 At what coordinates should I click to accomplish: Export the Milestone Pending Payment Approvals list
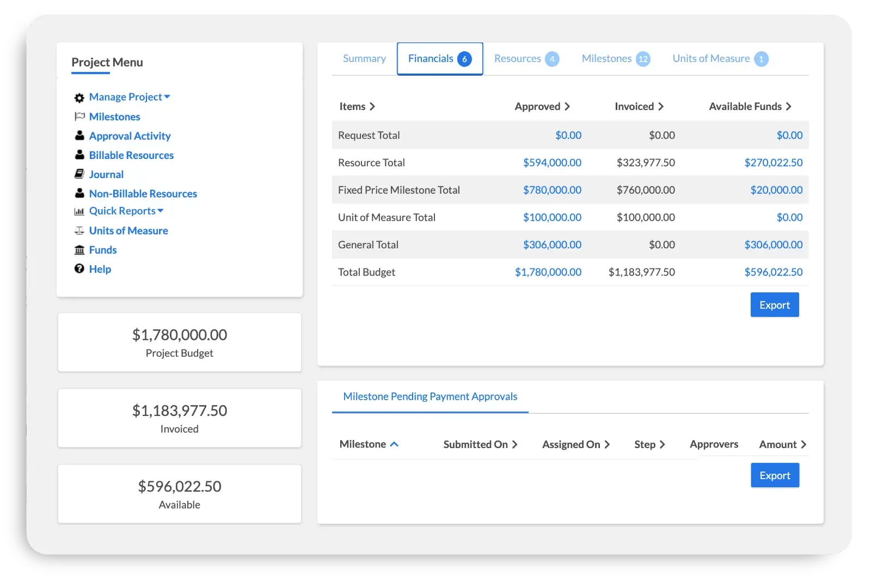[775, 475]
